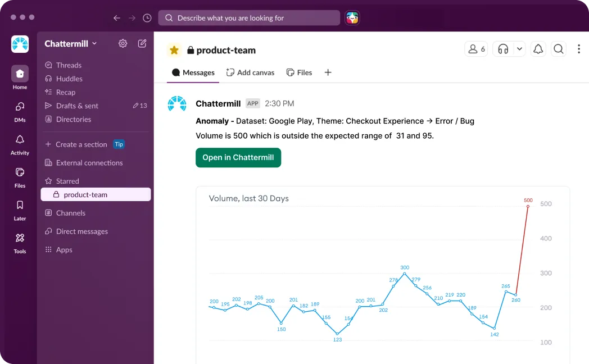
Task: Click the red 500 anomaly point on chart
Action: (528, 206)
